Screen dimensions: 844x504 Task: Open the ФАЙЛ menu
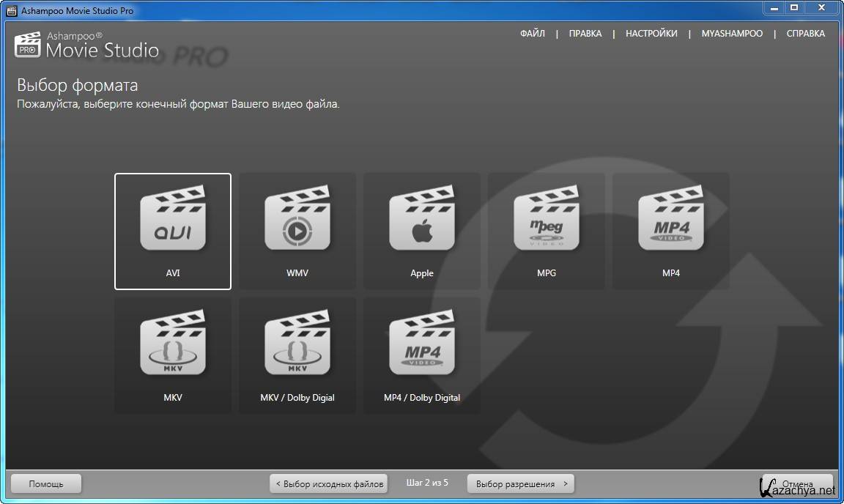(x=533, y=34)
